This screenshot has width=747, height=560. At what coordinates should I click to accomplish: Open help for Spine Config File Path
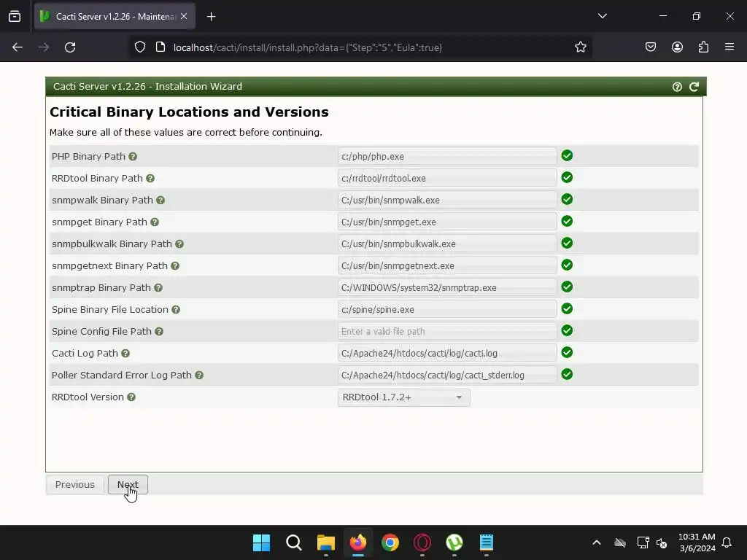tap(159, 332)
